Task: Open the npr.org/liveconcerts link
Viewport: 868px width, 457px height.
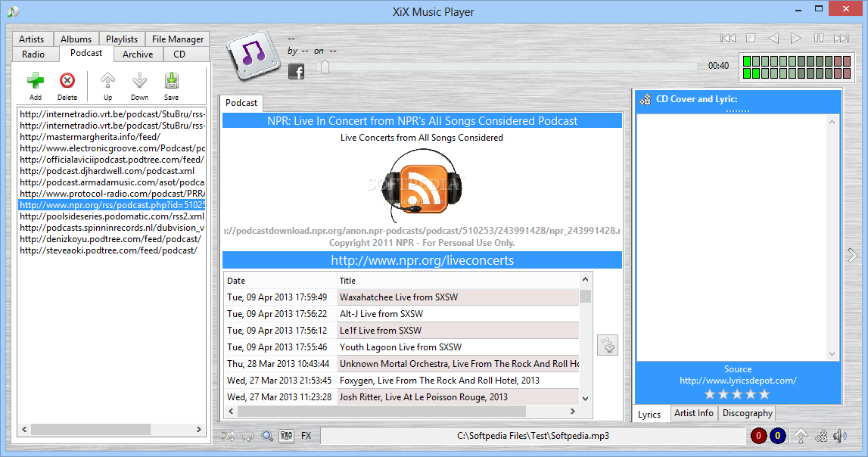Action: pos(422,260)
